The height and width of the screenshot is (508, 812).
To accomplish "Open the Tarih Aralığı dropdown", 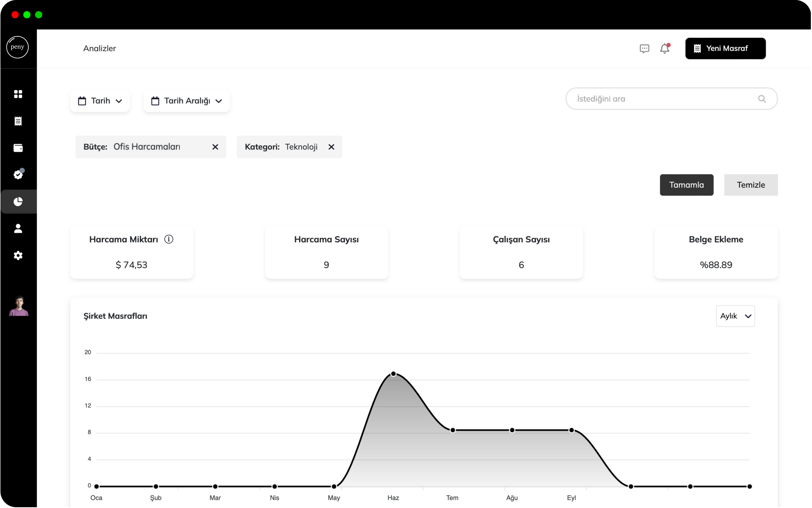I will (x=187, y=101).
